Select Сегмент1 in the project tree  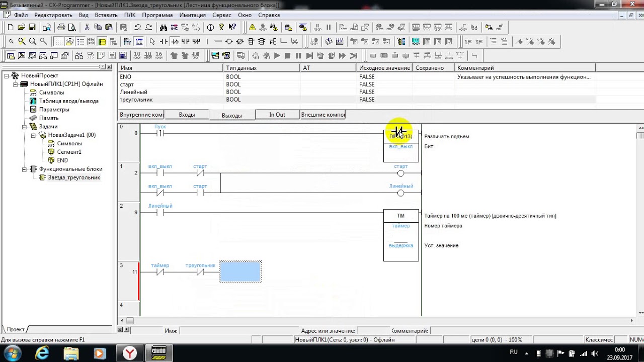tap(69, 152)
